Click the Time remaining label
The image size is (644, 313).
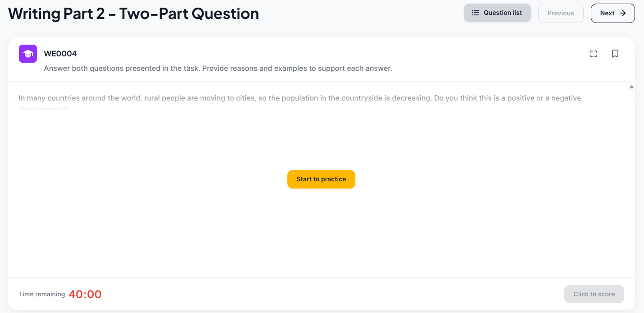[42, 294]
